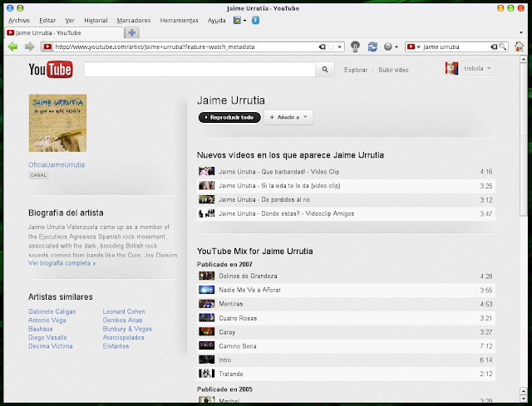Click thumbnail of De perdidos al rio
The image size is (532, 406).
207,199
